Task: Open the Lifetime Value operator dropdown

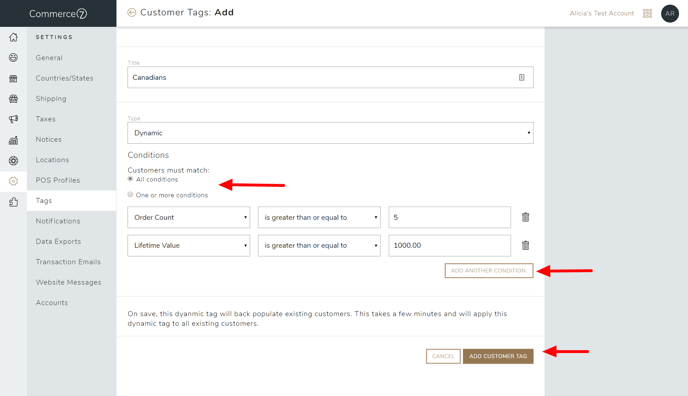Action: [x=319, y=246]
